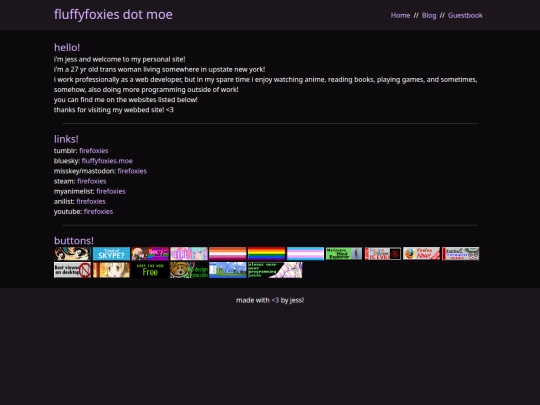Screen dimensions: 540x405
Task: Click the '27 yr old trans woman' line
Action: point(159,69)
